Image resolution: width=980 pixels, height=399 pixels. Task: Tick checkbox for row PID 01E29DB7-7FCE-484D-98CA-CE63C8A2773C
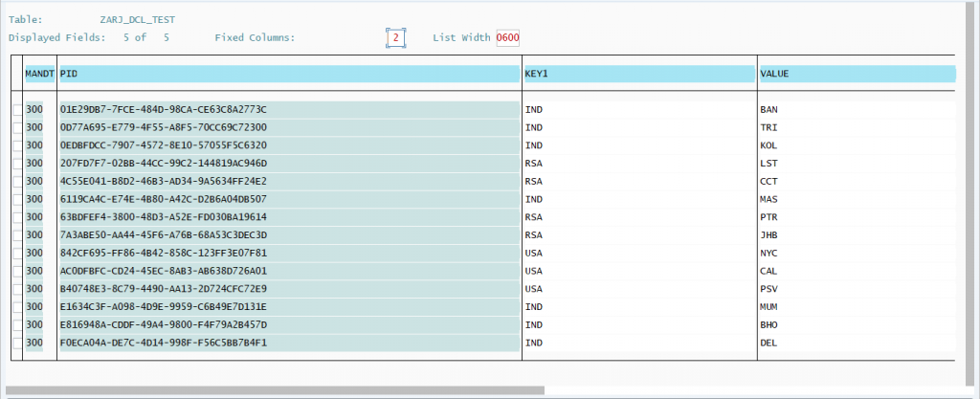click(17, 110)
